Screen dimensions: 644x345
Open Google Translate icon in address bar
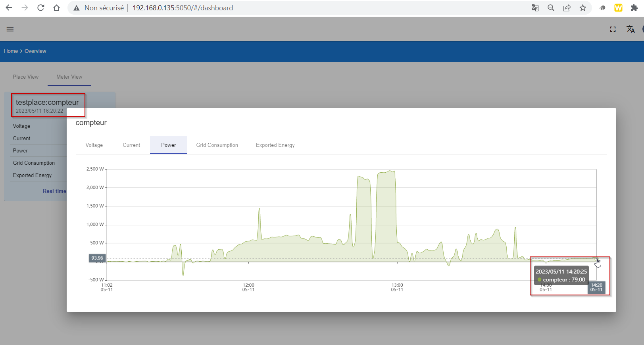click(535, 8)
